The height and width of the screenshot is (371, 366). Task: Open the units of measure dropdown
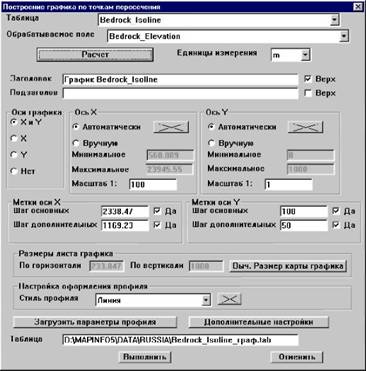[305, 55]
